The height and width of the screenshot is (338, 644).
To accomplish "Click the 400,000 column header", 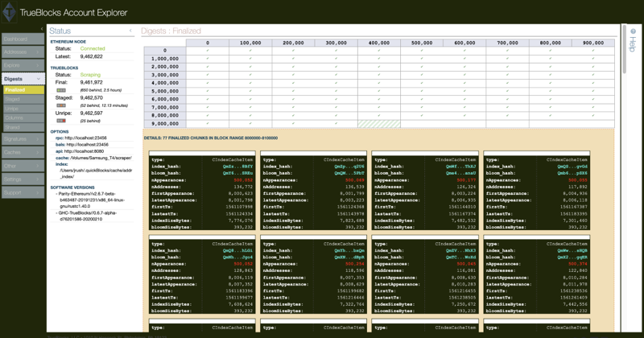I will 378,43.
